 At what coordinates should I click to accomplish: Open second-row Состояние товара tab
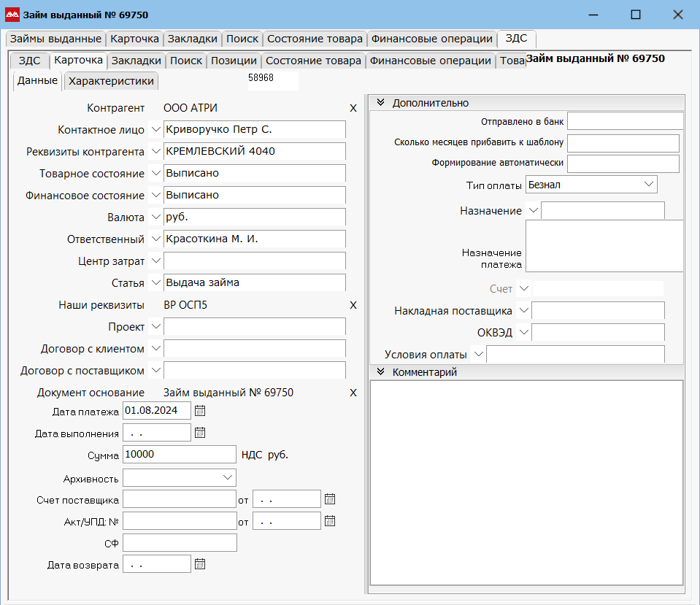313,61
